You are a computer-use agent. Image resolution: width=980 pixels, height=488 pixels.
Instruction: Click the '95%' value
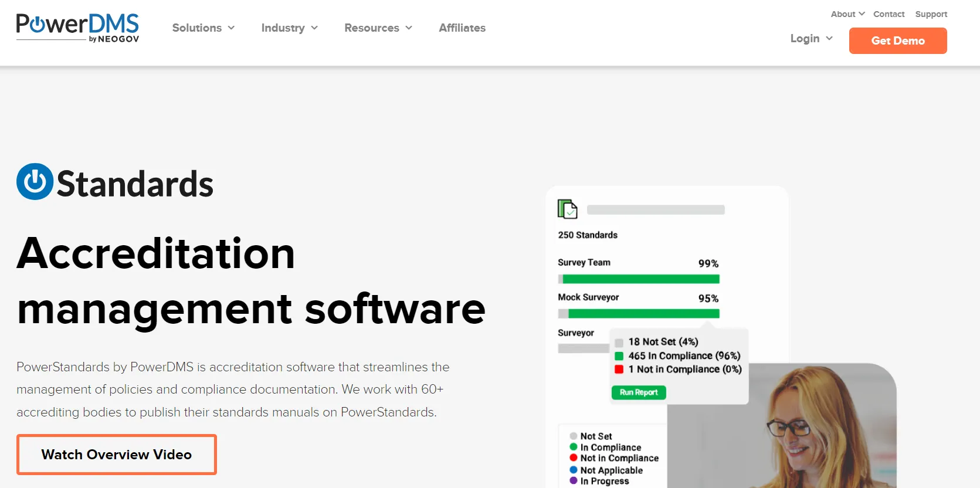[x=708, y=299]
